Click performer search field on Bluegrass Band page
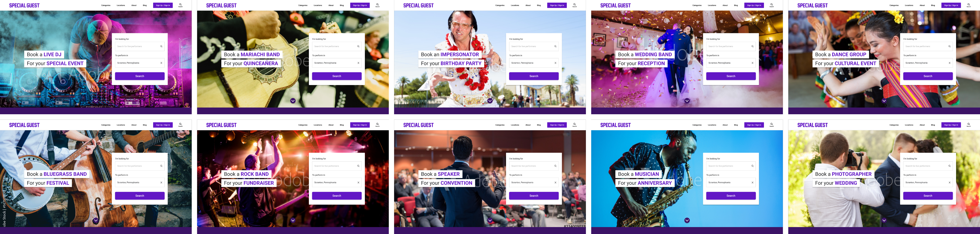This screenshot has height=234, width=980. 140,166
